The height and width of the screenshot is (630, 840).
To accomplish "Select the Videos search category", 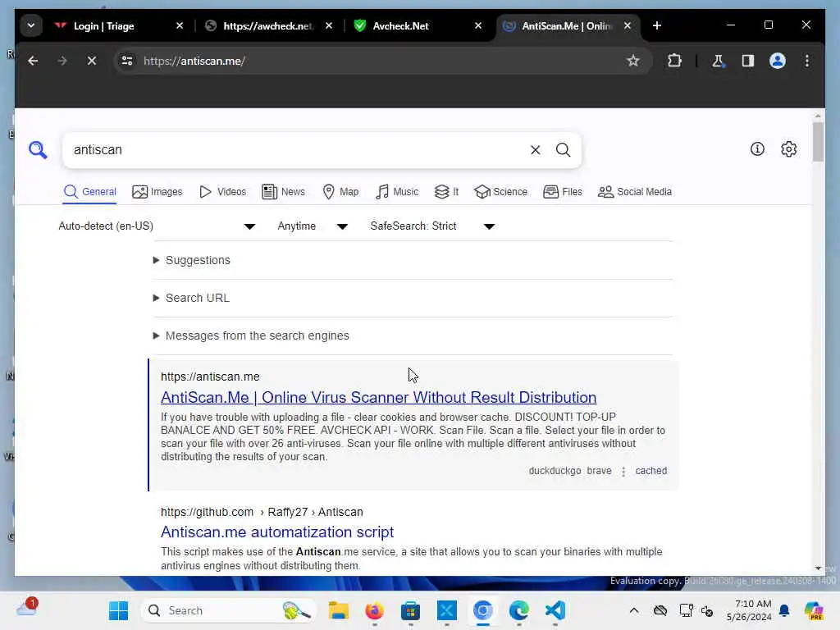I will click(x=222, y=192).
